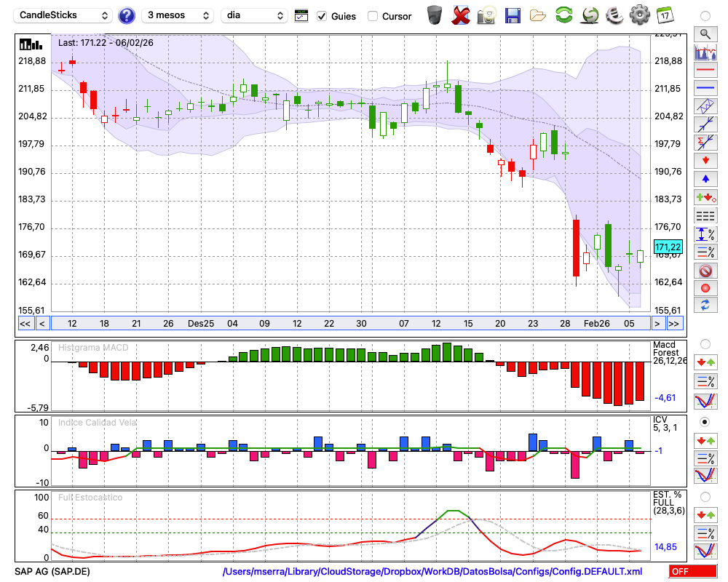Click MACD panel red-green arrows icon
The height and width of the screenshot is (582, 728).
(705, 362)
